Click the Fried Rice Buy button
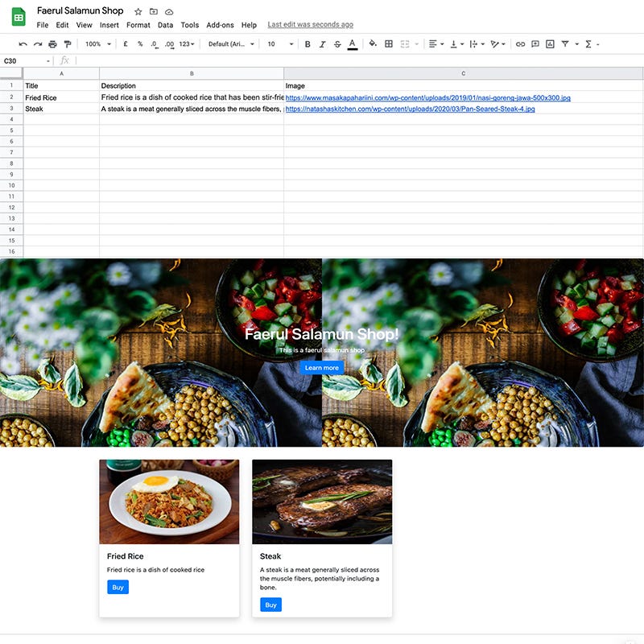This screenshot has width=644, height=644. pyautogui.click(x=118, y=587)
